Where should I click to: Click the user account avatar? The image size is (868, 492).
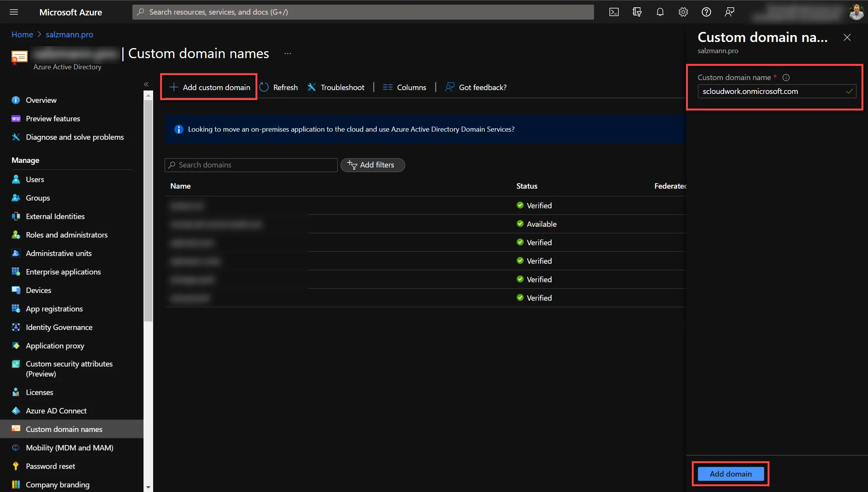tap(856, 12)
